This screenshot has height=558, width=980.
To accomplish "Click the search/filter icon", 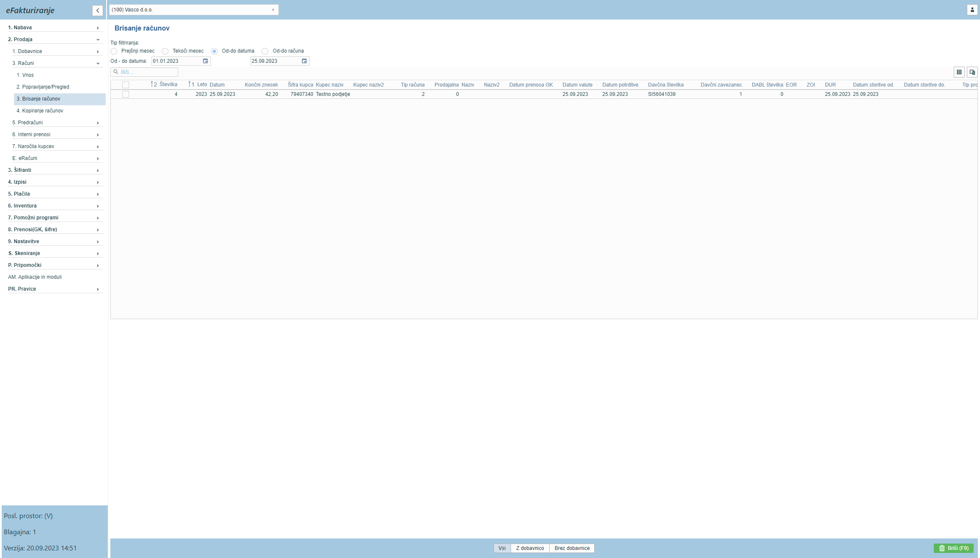I will tap(116, 72).
